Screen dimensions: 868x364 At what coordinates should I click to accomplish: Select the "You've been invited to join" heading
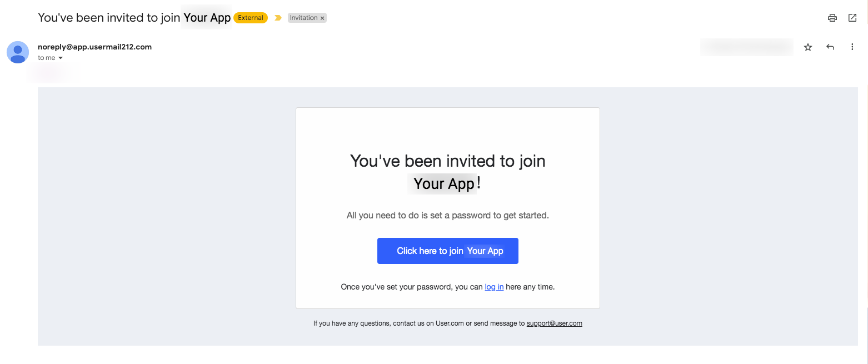click(448, 161)
